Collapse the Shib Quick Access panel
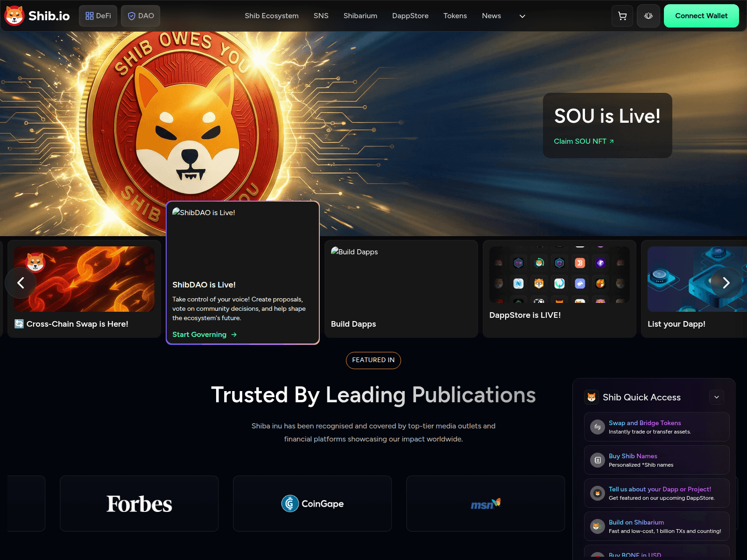 click(x=716, y=397)
